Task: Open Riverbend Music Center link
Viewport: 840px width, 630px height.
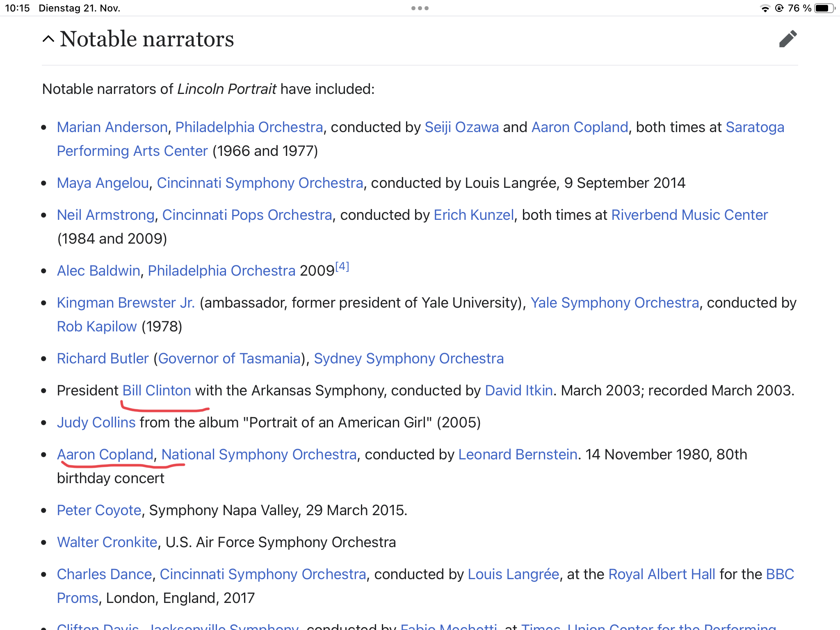Action: 689,215
